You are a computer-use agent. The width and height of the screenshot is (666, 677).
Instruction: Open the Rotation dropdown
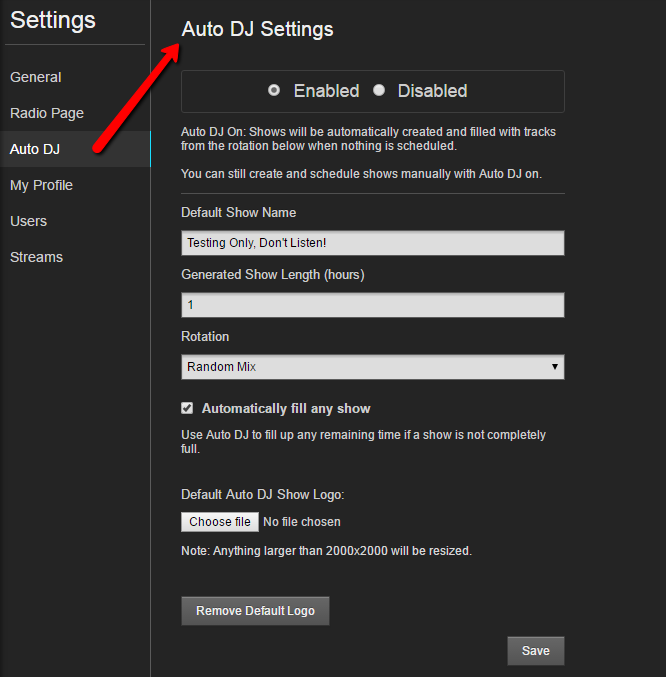coord(372,367)
